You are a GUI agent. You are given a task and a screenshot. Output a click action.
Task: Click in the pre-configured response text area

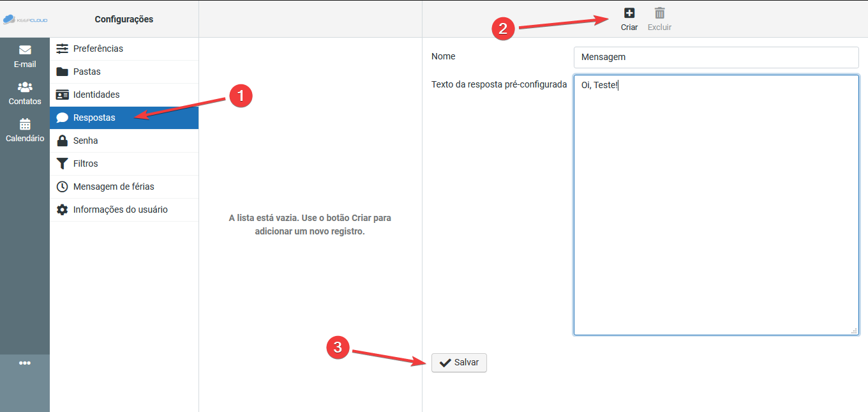(x=716, y=205)
